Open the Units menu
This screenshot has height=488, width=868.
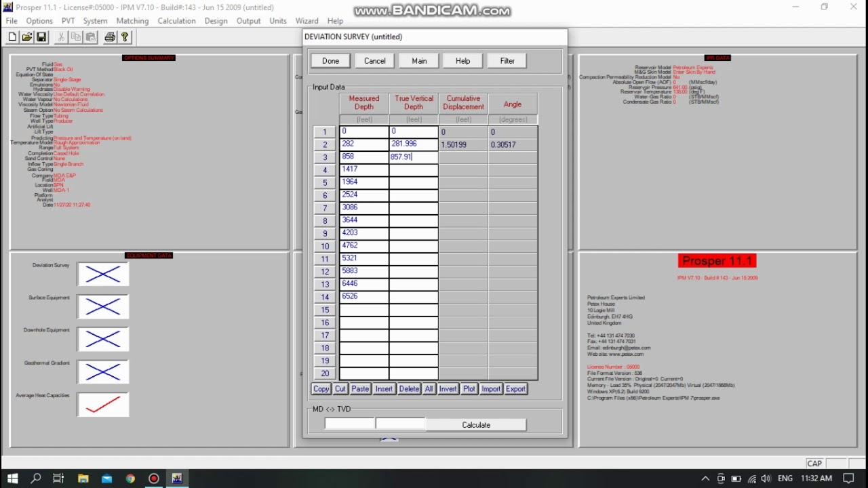click(278, 21)
